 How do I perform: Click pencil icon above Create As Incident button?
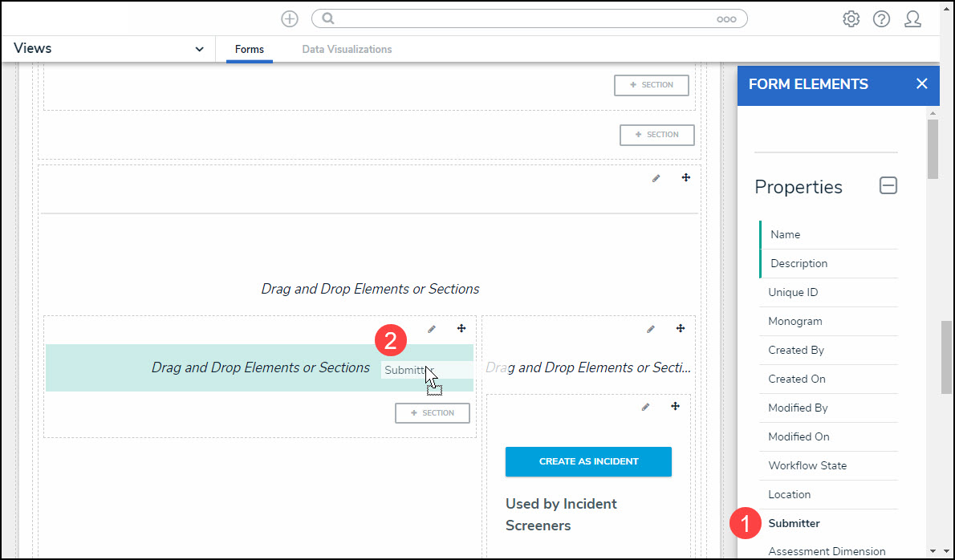645,407
